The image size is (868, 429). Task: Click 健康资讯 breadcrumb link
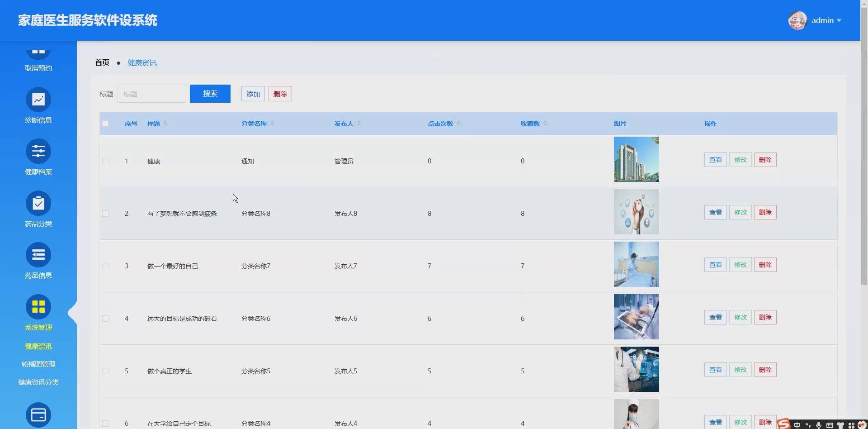click(142, 63)
